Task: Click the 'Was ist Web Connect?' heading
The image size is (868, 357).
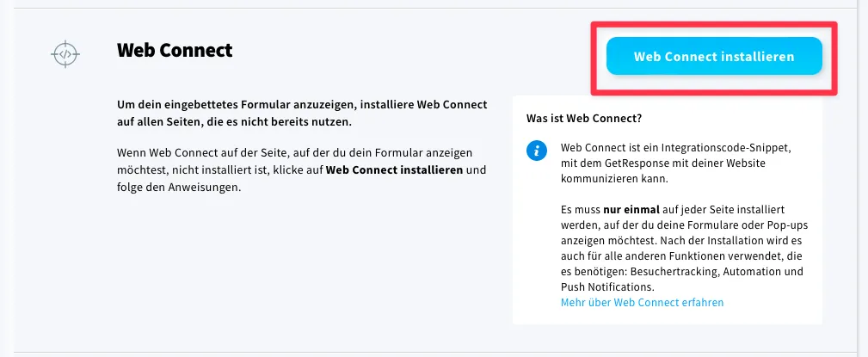Action: point(584,119)
